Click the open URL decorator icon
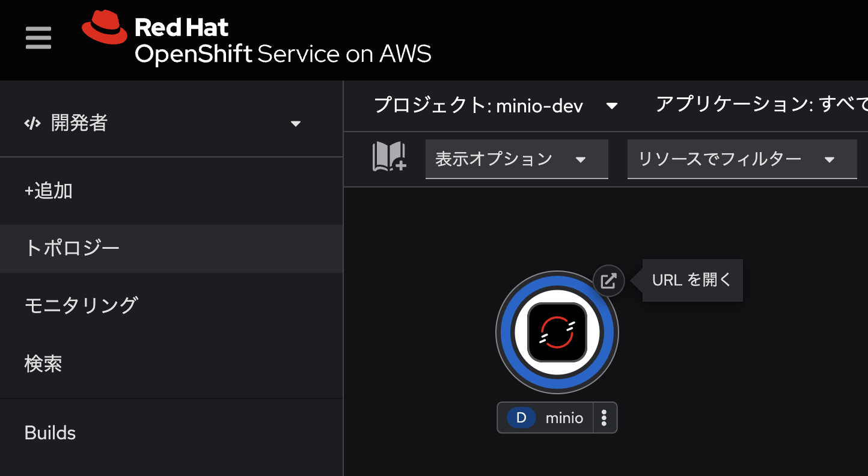The height and width of the screenshot is (476, 868). click(x=609, y=281)
